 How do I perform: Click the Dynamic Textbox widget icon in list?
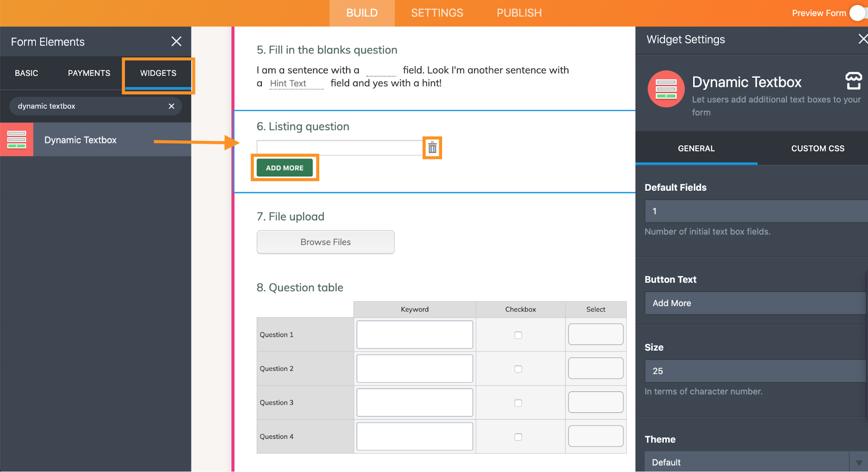pyautogui.click(x=17, y=140)
